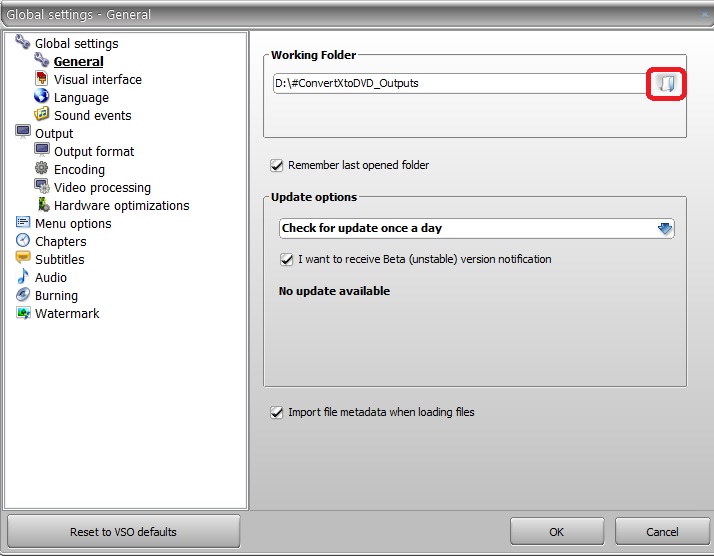Click inside the Working Folder path field
The width and height of the screenshot is (714, 556).
(x=460, y=83)
